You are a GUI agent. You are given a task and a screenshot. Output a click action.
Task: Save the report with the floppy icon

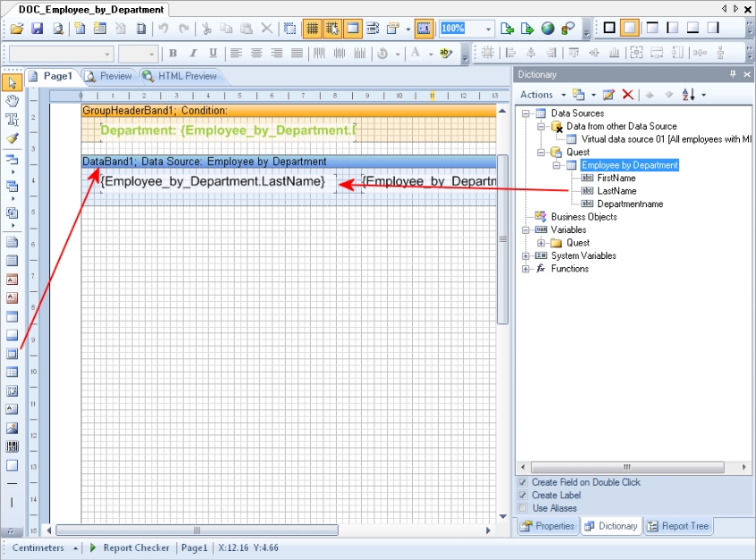[x=38, y=29]
